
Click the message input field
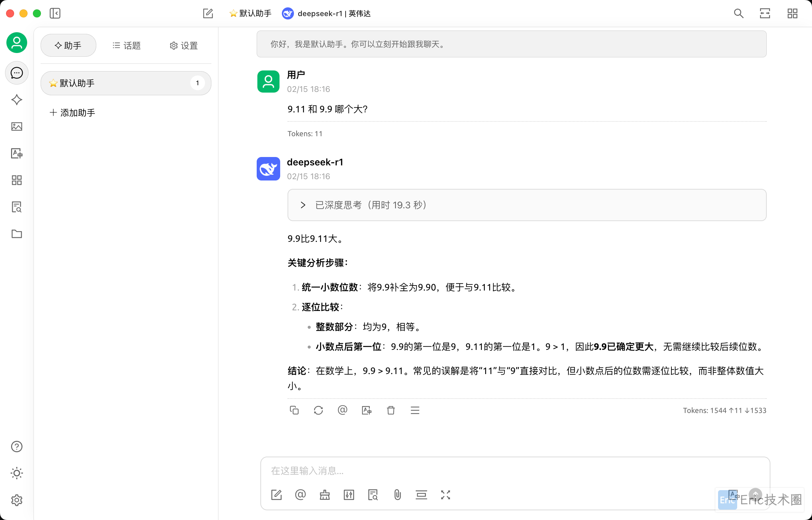click(515, 471)
